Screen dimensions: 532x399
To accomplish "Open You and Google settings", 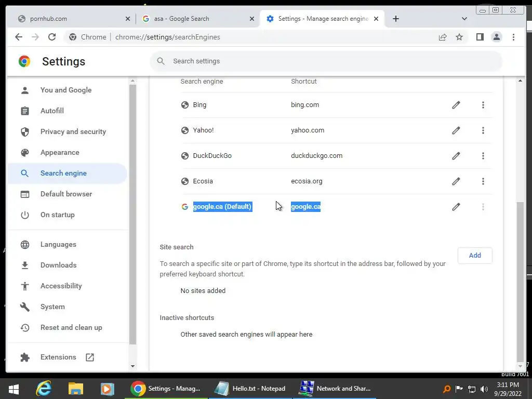I will [x=67, y=90].
